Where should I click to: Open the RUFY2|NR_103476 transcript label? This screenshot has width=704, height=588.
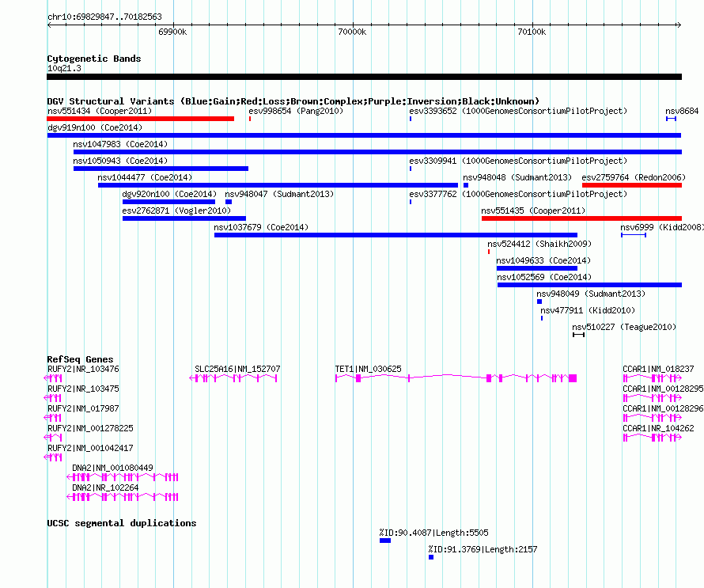pyautogui.click(x=83, y=369)
